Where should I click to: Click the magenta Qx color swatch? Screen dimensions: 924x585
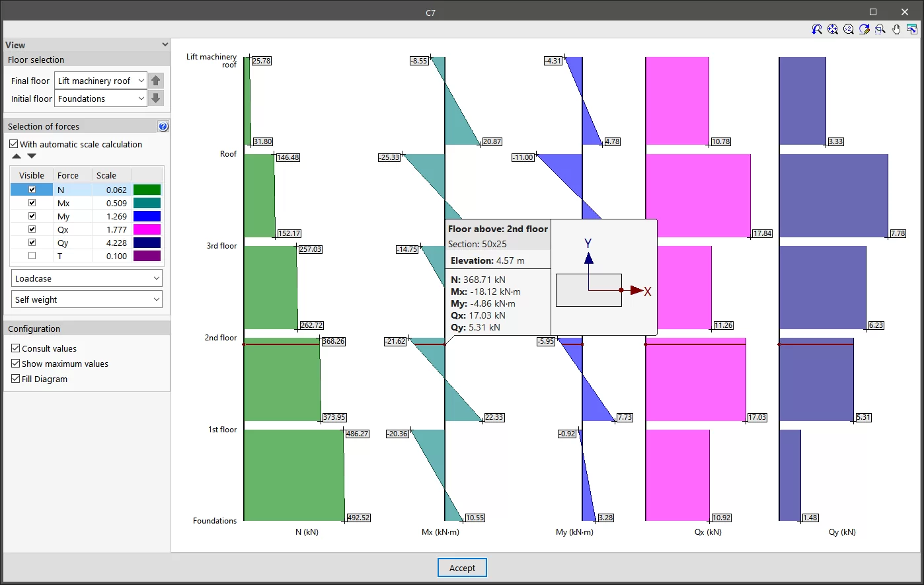pos(147,229)
